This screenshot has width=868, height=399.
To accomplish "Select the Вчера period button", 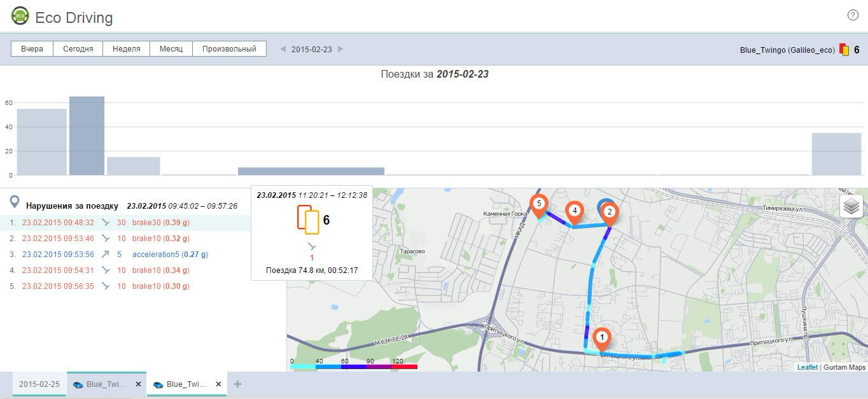I will [x=32, y=49].
